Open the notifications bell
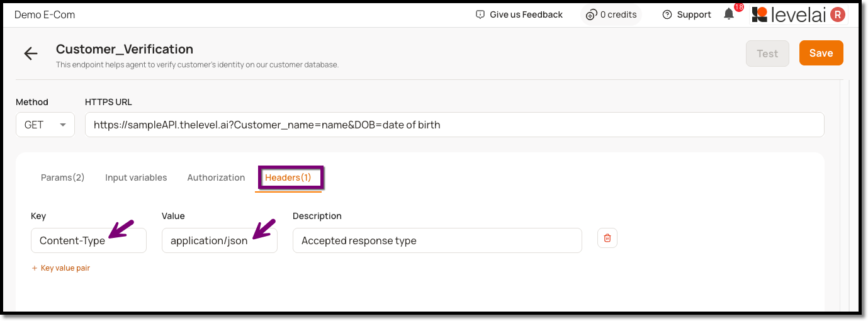The image size is (868, 321). tap(729, 14)
